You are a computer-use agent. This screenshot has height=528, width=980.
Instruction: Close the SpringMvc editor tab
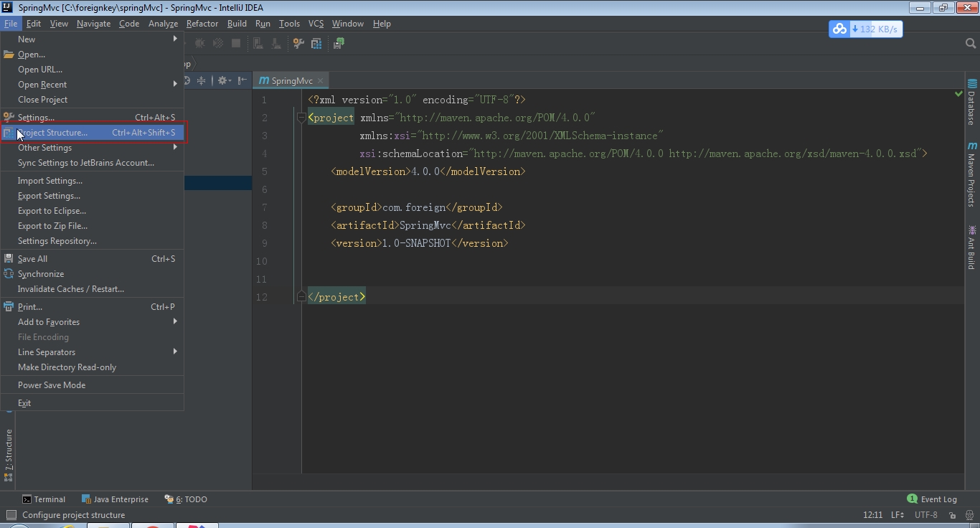pyautogui.click(x=320, y=80)
